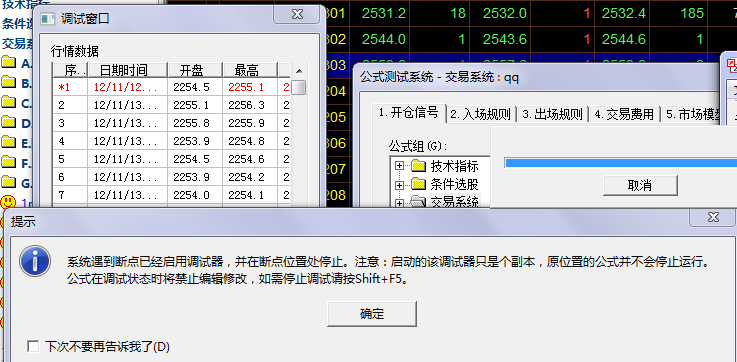The width and height of the screenshot is (737, 362).
Task: Click the 开盘 column header in 行情数据
Action: tap(195, 70)
